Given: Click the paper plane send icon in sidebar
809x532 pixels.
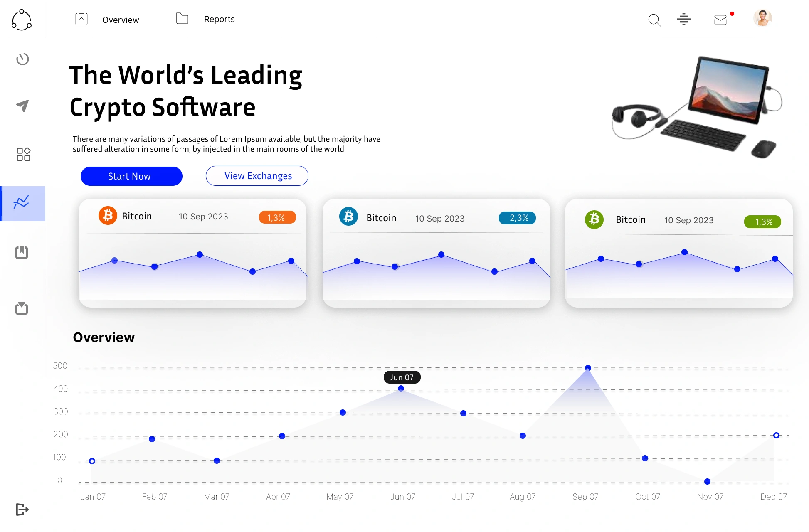Looking at the screenshot, I should tap(22, 106).
